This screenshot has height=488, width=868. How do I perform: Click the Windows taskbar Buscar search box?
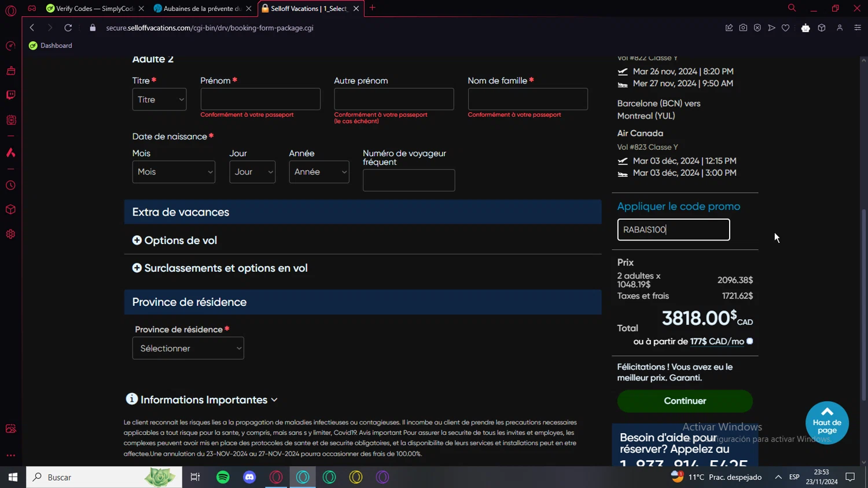click(x=104, y=477)
